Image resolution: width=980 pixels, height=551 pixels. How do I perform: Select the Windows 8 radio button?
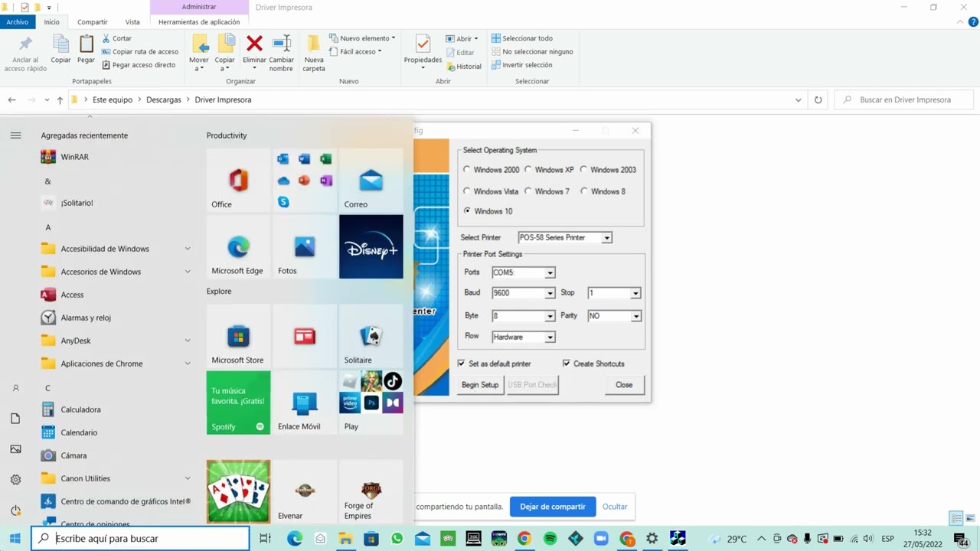click(583, 191)
